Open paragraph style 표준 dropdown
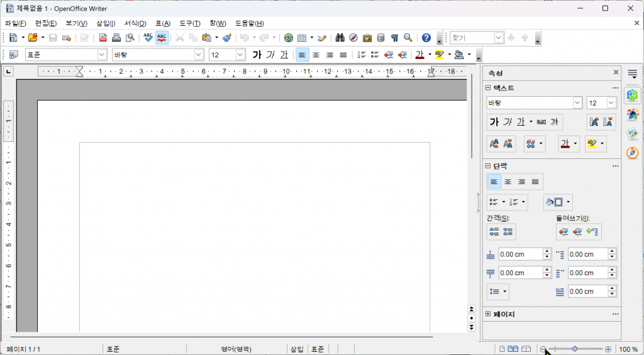The height and width of the screenshot is (355, 644). 102,55
